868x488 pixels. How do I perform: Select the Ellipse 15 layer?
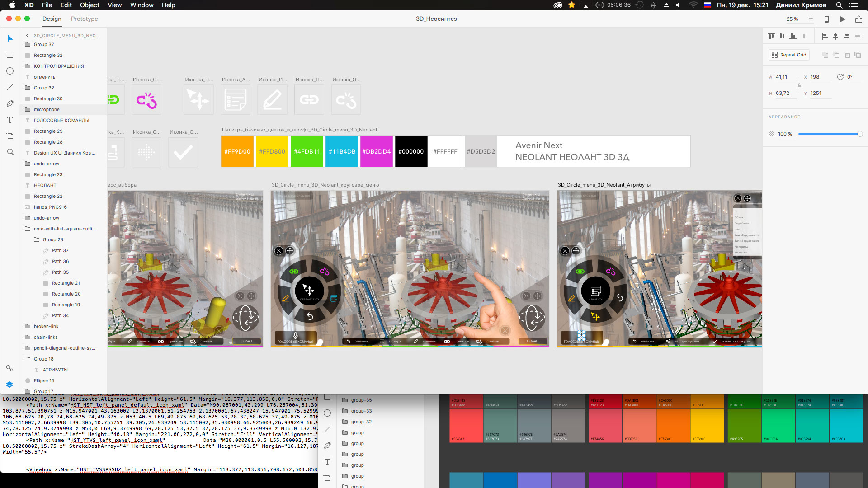(x=63, y=380)
